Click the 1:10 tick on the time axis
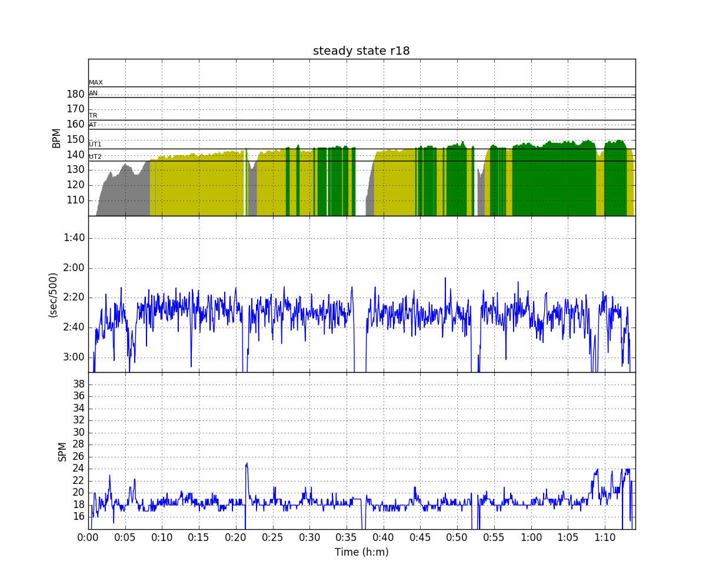This screenshot has width=706, height=588. [x=605, y=537]
